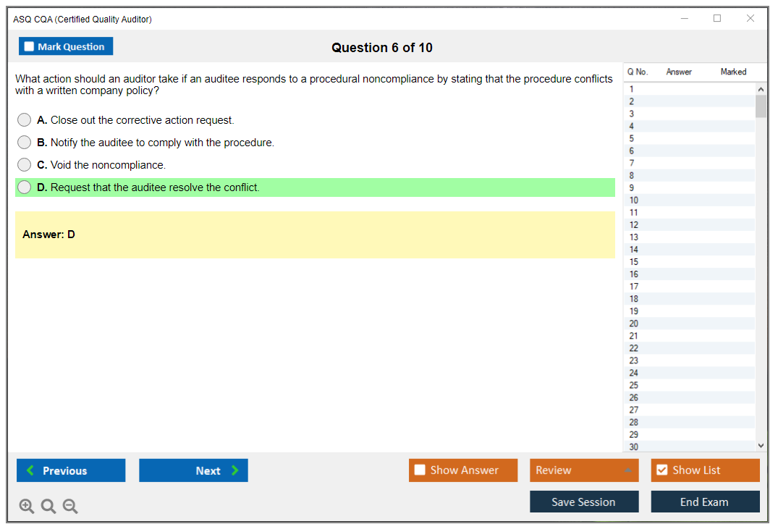778x532 pixels.
Task: Click the zoom in magnifier icon
Action: tap(27, 507)
